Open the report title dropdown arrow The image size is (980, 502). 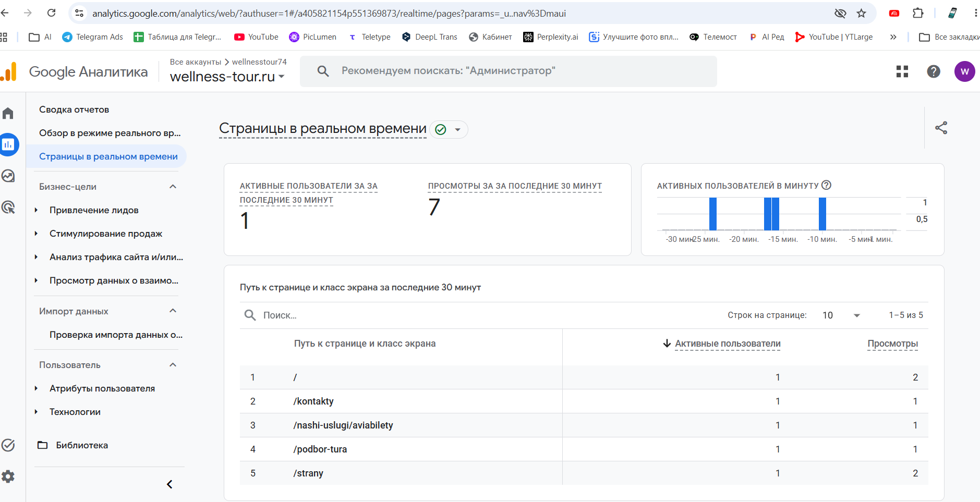(457, 129)
